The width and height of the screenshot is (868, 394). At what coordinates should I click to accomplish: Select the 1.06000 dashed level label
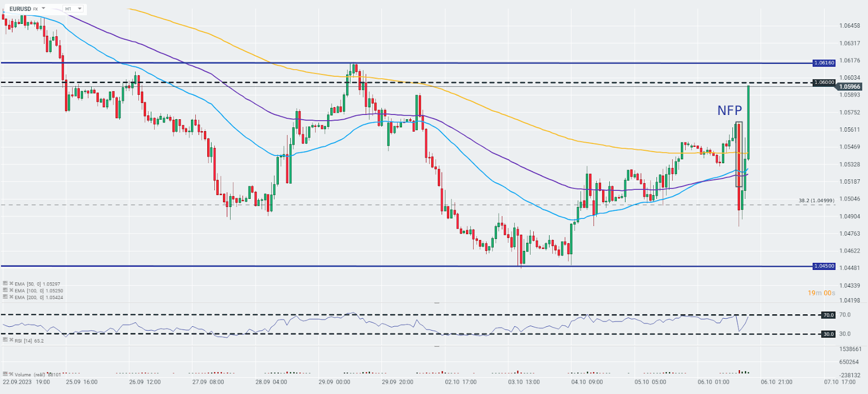pyautogui.click(x=824, y=82)
